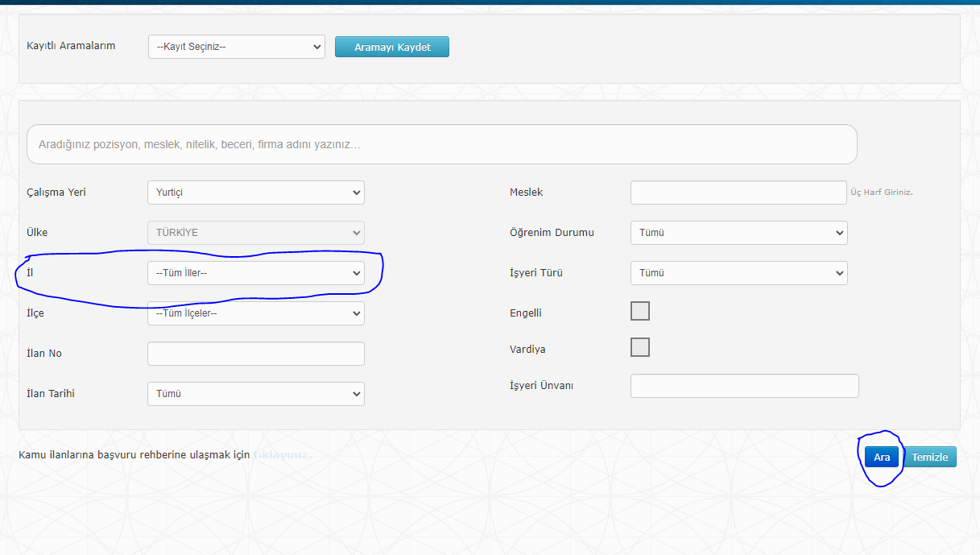Viewport: 980px width, 555px height.
Task: Click the Ülke dropdown showing TÜRKİYE
Action: (255, 233)
